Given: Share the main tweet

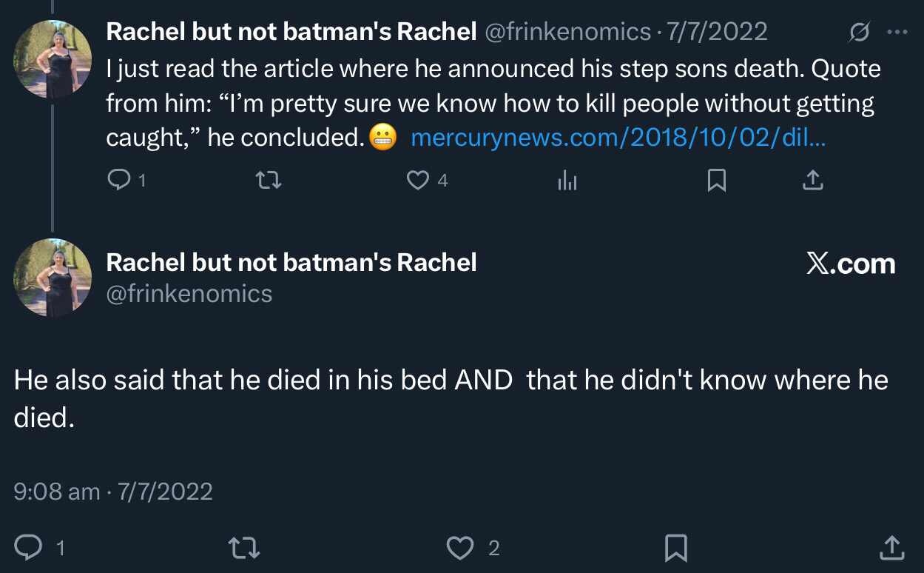Looking at the screenshot, I should pyautogui.click(x=892, y=548).
